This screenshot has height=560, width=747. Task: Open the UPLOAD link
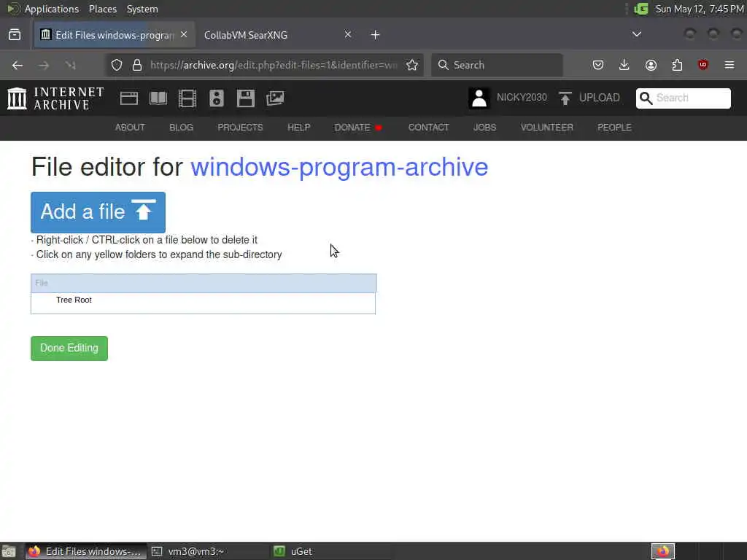pyautogui.click(x=600, y=98)
